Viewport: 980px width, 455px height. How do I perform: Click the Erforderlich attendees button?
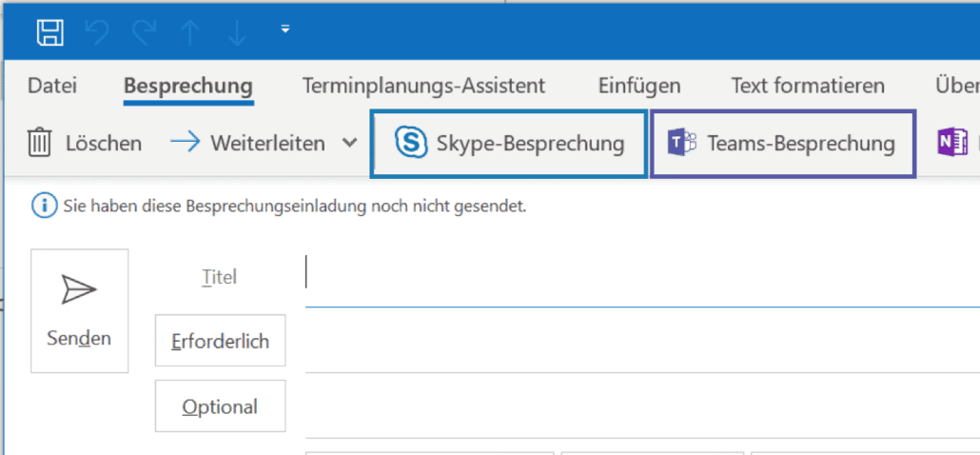(220, 341)
